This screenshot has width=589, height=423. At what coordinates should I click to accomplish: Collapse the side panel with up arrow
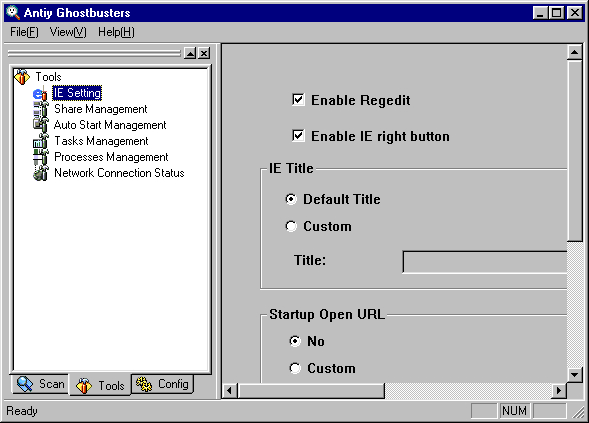pyautogui.click(x=190, y=53)
